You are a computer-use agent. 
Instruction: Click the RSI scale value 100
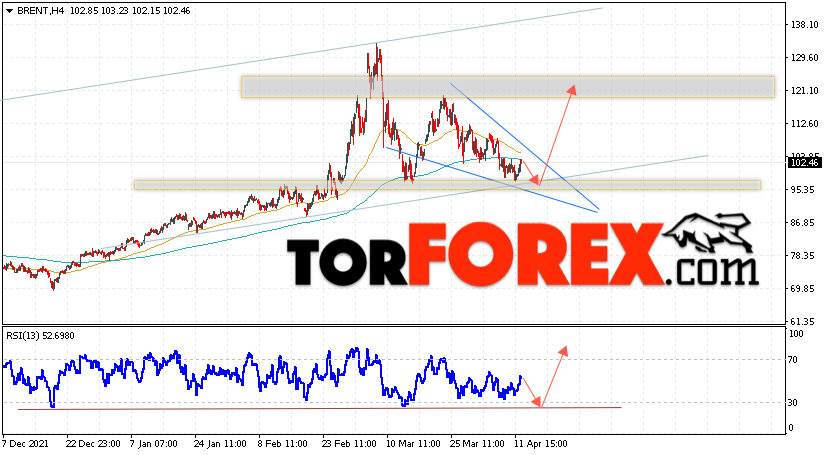point(796,334)
